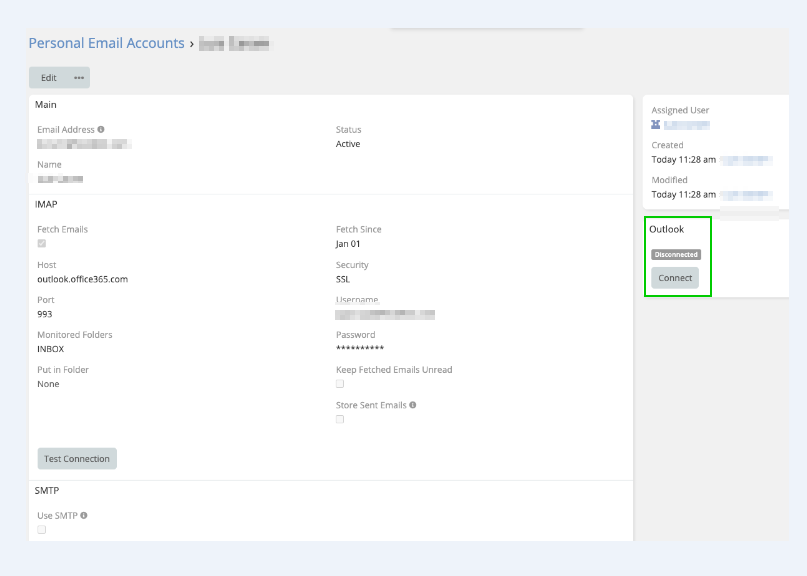This screenshot has width=807, height=576.
Task: Enable Keep Fetched Emails Unread checkbox
Action: (x=340, y=384)
